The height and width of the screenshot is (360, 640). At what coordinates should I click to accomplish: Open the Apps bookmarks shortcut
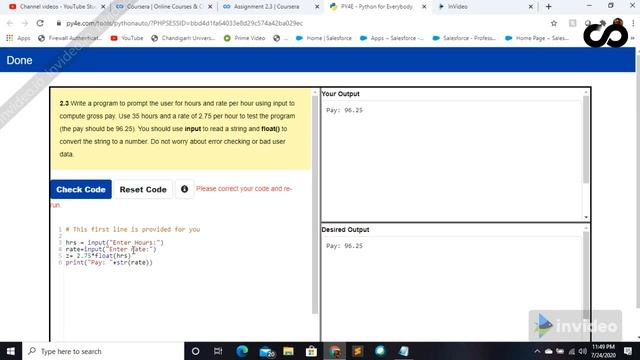tap(18, 38)
